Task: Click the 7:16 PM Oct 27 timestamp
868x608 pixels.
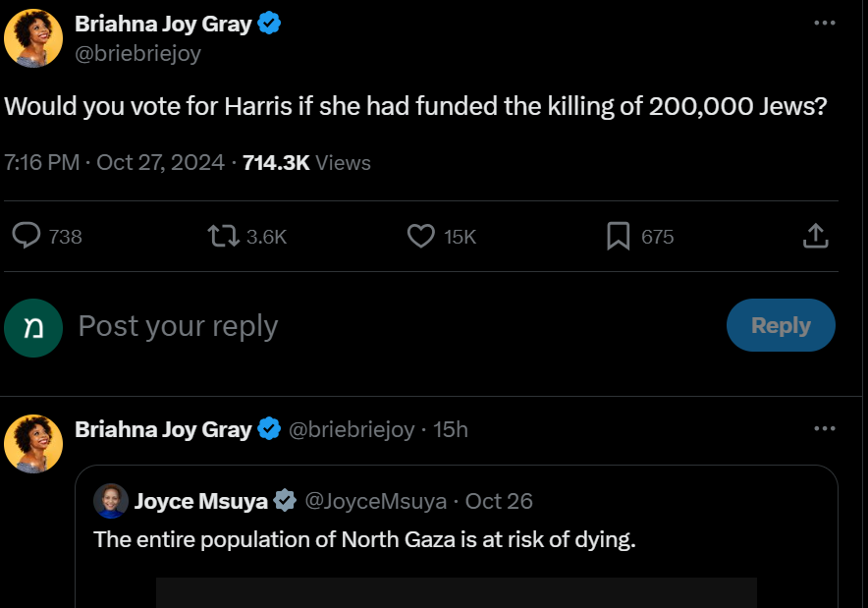Action: click(x=115, y=163)
